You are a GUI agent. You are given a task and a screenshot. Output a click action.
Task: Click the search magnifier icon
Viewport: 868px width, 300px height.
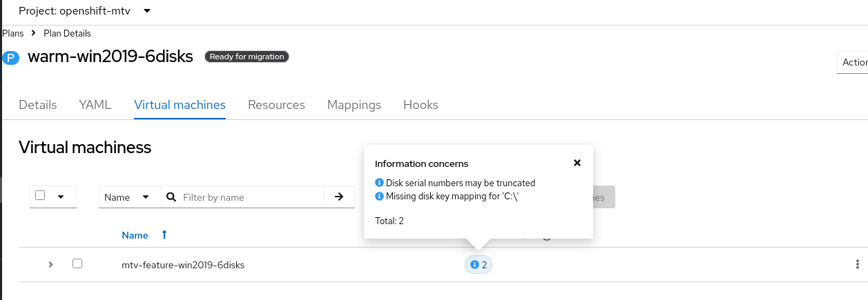coord(172,197)
